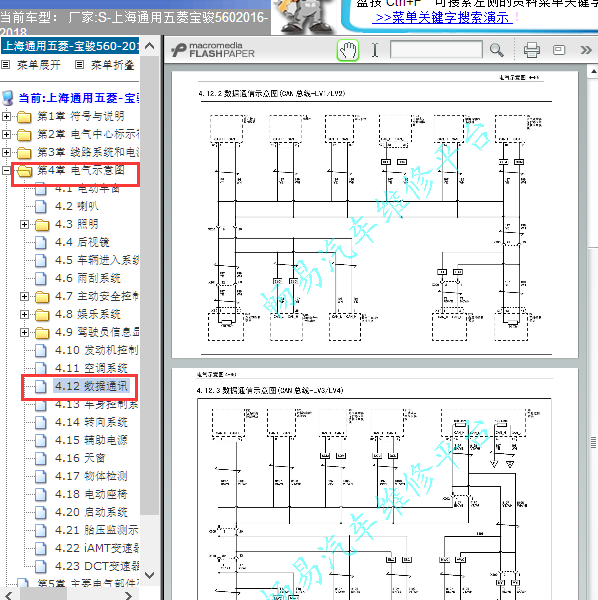Click folder icon of 4.9 驾驶员信息
This screenshot has height=600, width=598.
tap(42, 333)
